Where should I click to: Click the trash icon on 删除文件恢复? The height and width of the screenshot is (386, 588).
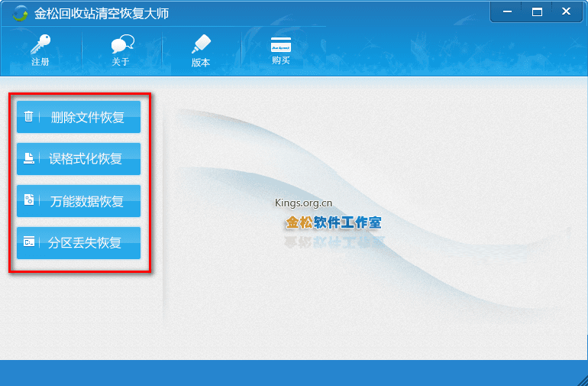(x=28, y=116)
